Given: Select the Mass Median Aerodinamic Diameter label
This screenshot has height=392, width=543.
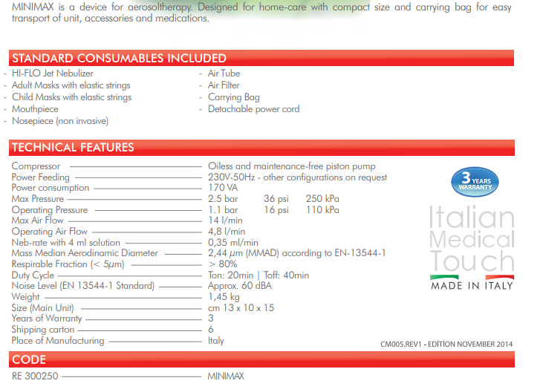Looking at the screenshot, I should click(x=85, y=253).
